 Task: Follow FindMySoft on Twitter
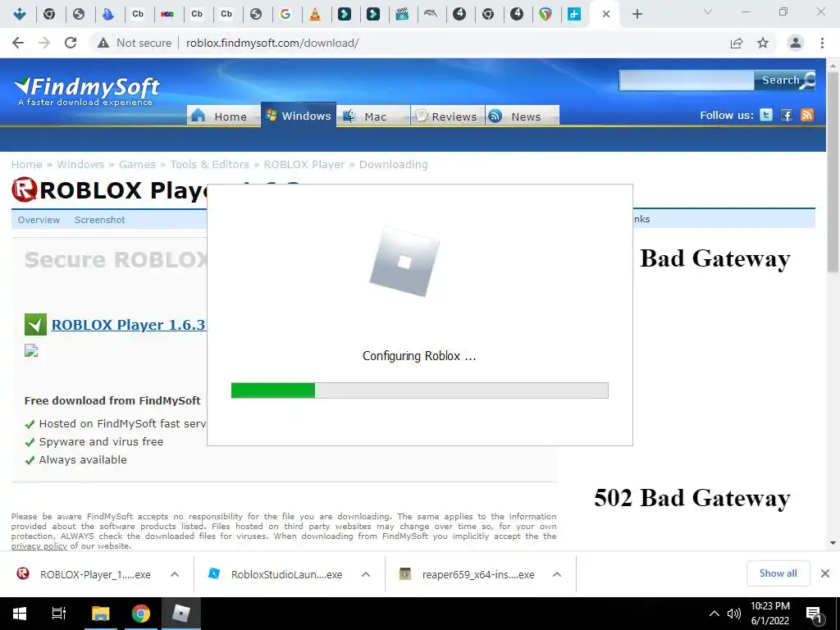tap(766, 115)
